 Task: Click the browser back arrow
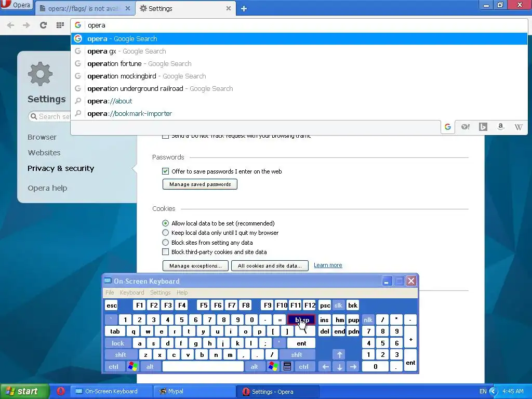pos(10,25)
